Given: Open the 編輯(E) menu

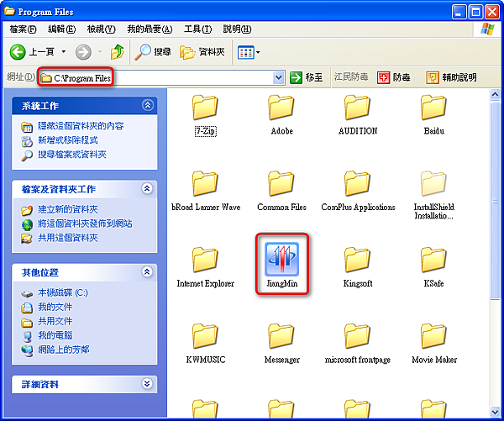Looking at the screenshot, I should [x=61, y=29].
